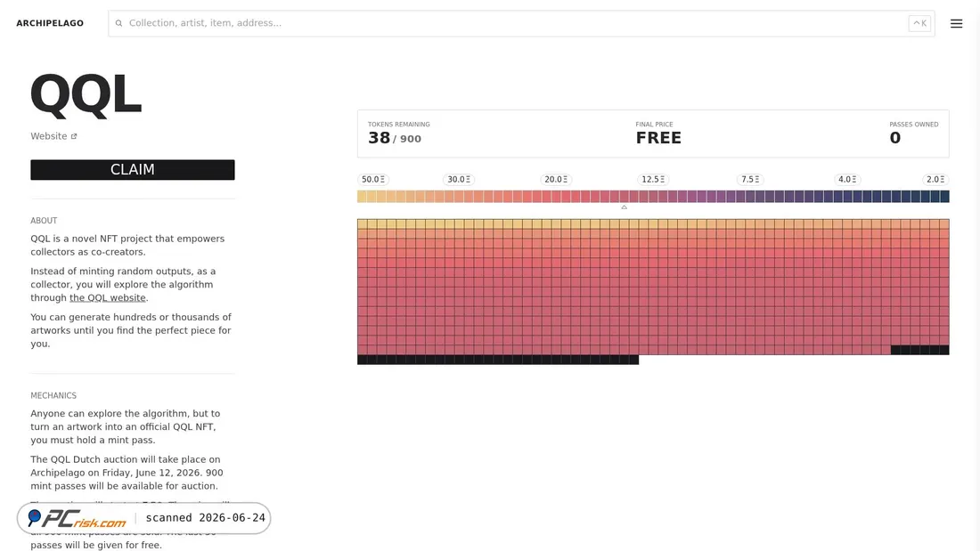Select the 4.0 ETH price label

click(x=847, y=179)
